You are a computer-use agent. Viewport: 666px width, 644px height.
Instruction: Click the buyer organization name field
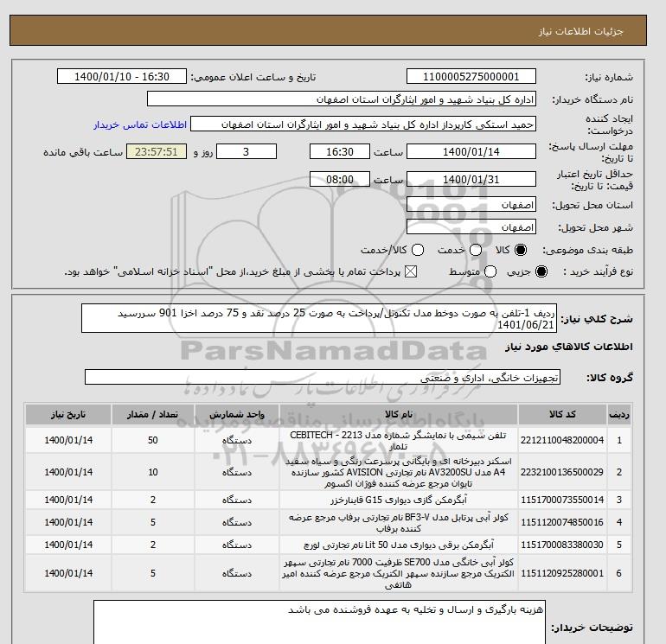click(x=342, y=99)
